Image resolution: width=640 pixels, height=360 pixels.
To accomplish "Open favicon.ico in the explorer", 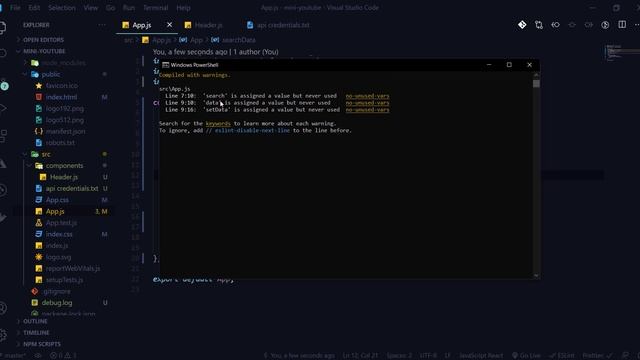I will (x=62, y=86).
